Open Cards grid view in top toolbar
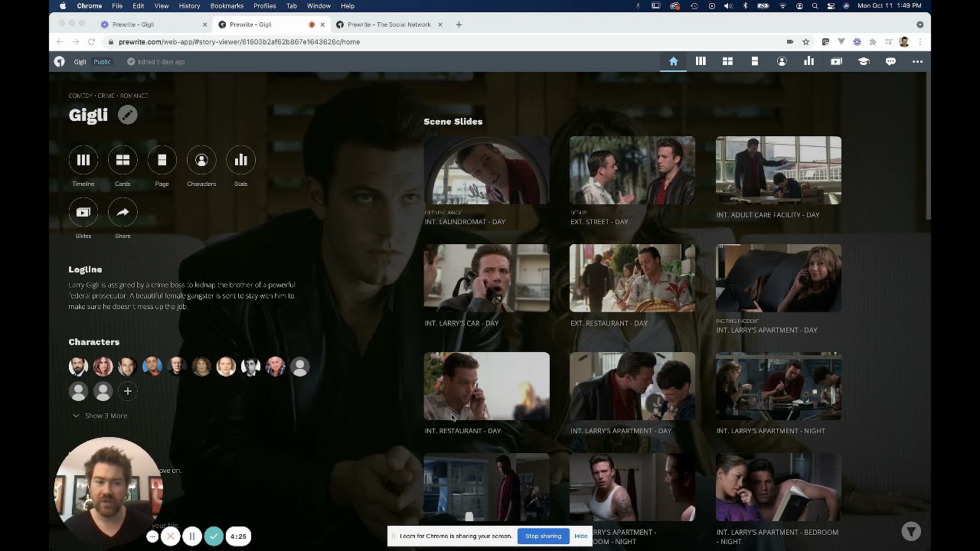This screenshot has width=980, height=551. (x=727, y=61)
